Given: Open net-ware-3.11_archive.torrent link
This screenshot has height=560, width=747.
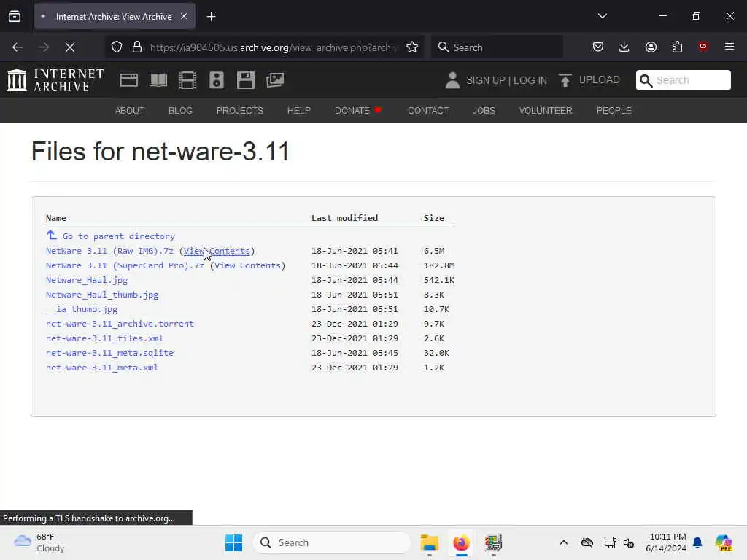Looking at the screenshot, I should click(x=120, y=324).
